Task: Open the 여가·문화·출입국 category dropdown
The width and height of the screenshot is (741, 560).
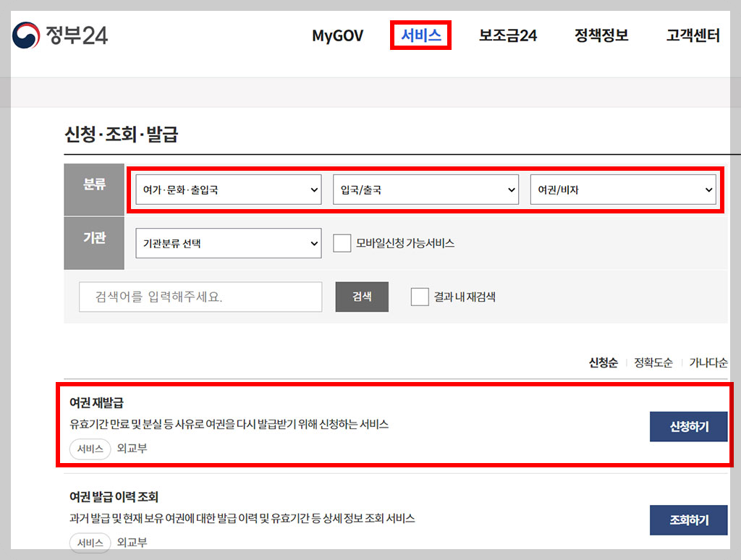Action: click(227, 190)
